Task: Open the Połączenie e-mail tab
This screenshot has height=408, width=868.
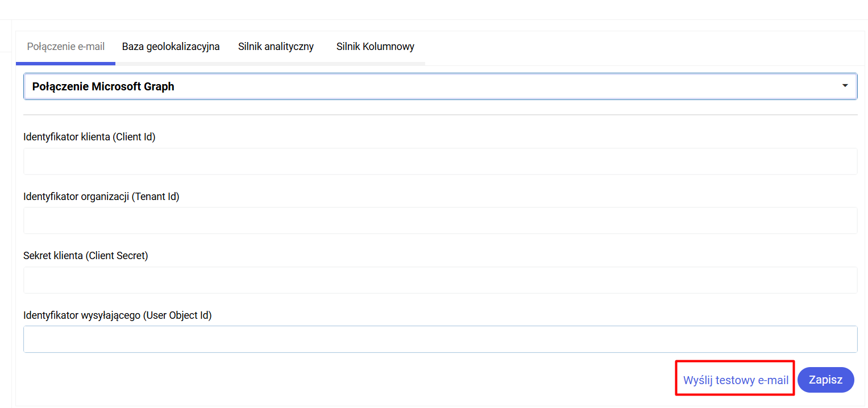Action: (x=66, y=47)
